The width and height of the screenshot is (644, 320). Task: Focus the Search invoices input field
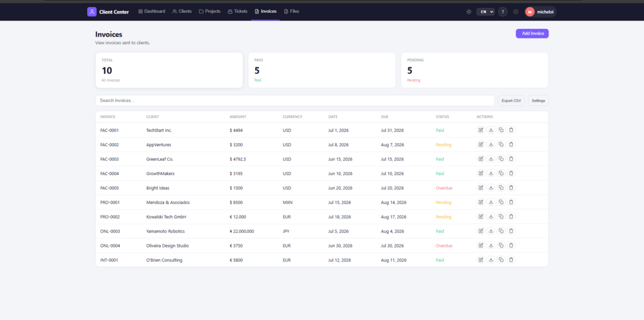tap(295, 101)
